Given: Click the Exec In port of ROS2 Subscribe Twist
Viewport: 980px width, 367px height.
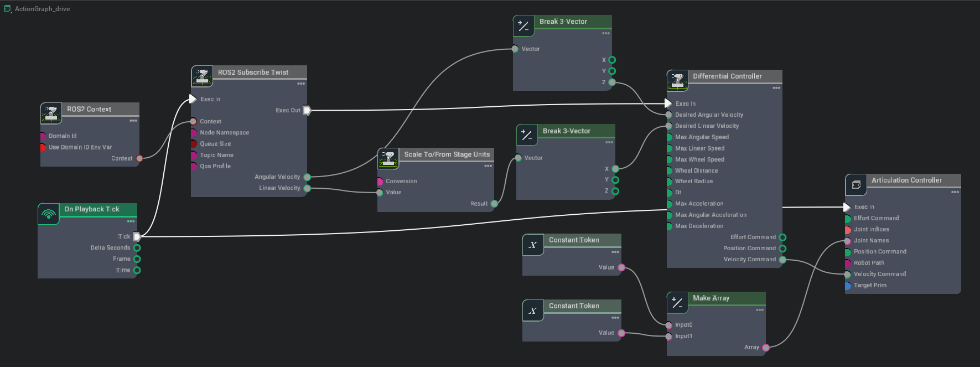Looking at the screenshot, I should (x=193, y=99).
